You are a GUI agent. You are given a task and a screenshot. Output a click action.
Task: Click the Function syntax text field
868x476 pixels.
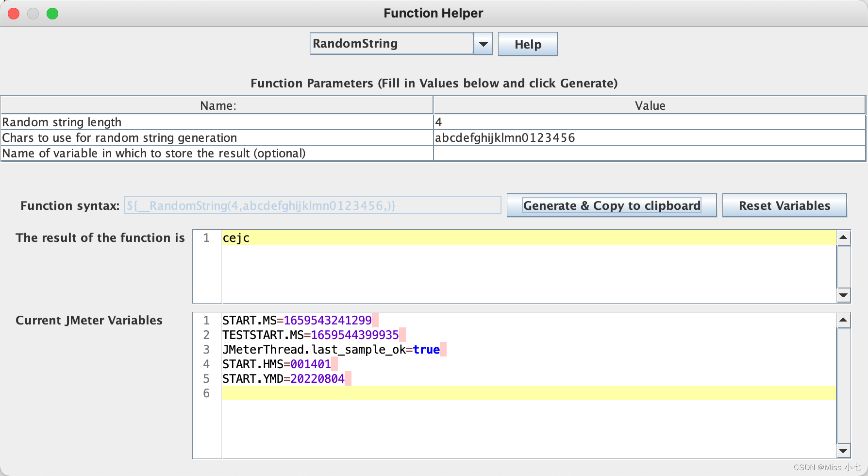[313, 205]
